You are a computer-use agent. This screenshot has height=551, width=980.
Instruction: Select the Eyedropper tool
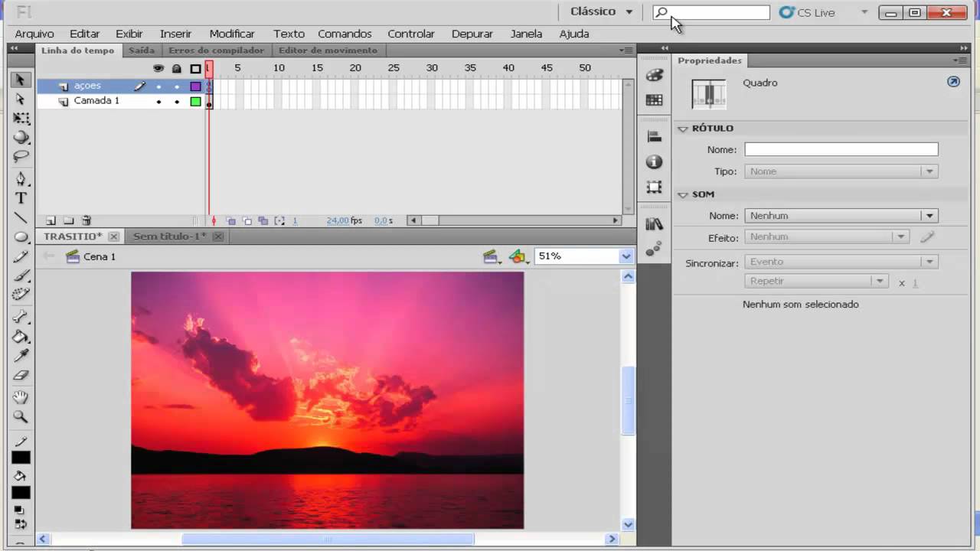coord(21,357)
